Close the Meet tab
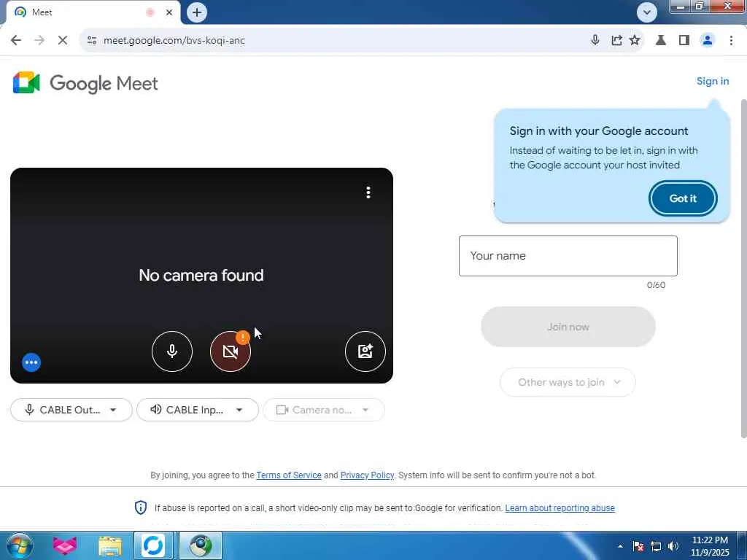The width and height of the screenshot is (747, 560). pos(169,12)
